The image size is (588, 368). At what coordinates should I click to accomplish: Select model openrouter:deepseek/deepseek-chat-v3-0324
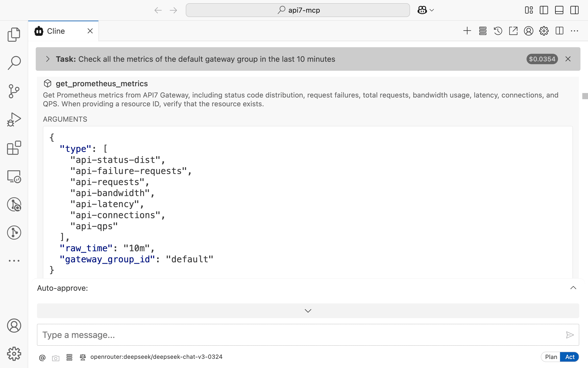coord(156,357)
